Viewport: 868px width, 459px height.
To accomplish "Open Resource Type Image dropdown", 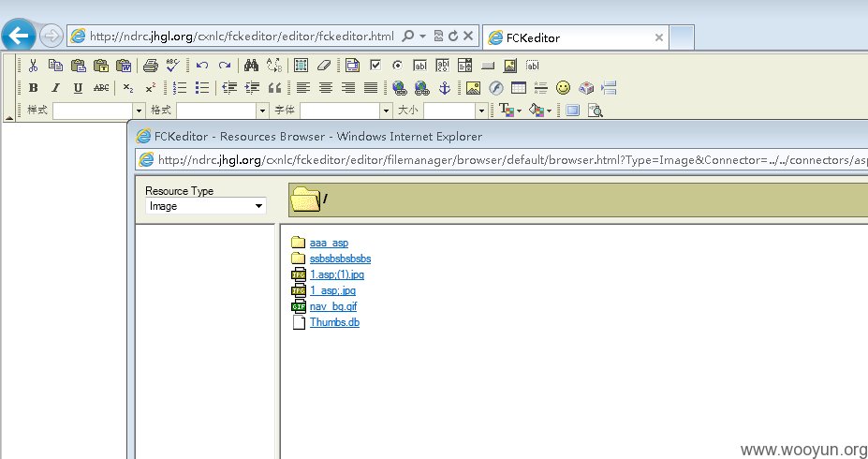I will tap(205, 206).
